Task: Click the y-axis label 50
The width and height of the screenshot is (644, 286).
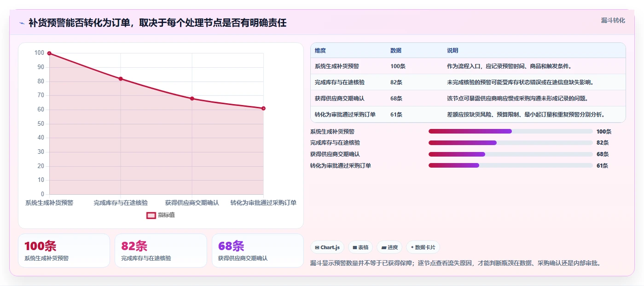Action: point(41,124)
